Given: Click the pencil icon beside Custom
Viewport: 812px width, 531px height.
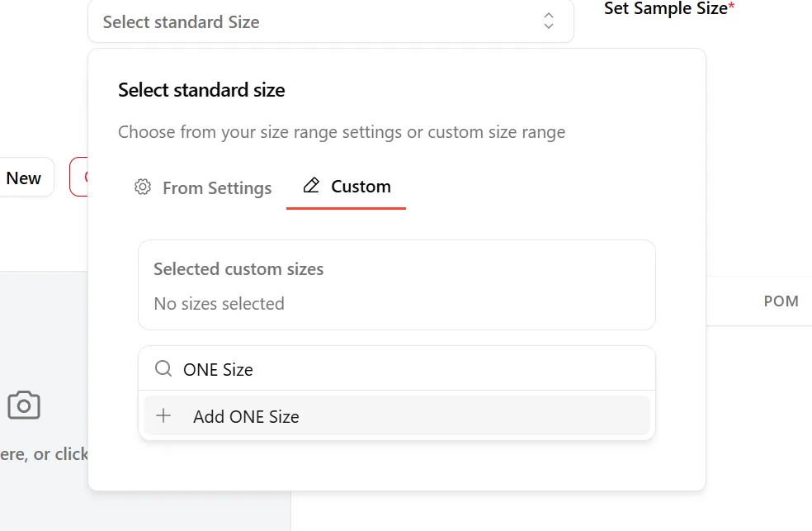Looking at the screenshot, I should click(311, 186).
